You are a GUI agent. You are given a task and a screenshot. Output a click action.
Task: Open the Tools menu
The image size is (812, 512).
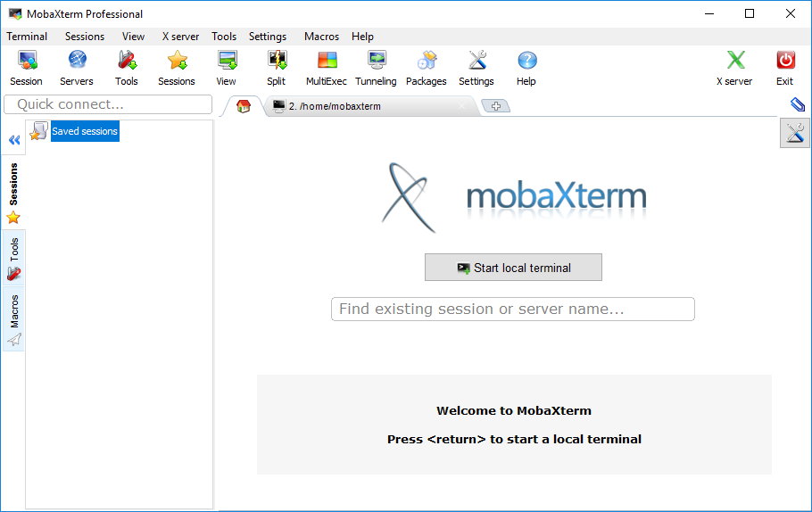pyautogui.click(x=224, y=37)
